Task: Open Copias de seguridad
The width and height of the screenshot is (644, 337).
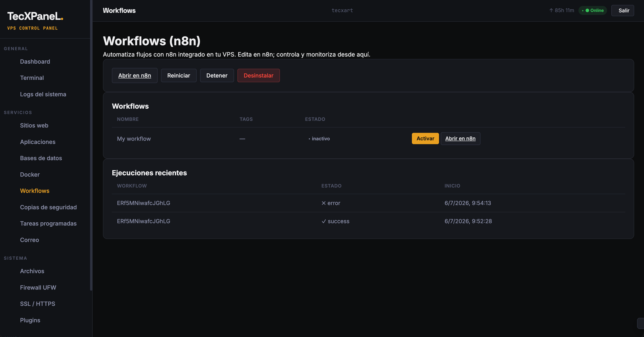Action: [48, 207]
